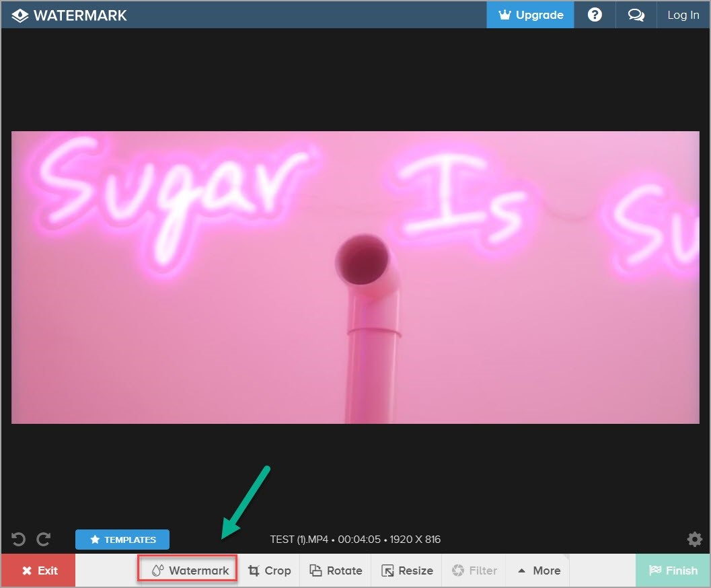Open the help question mark icon
Image resolution: width=711 pixels, height=588 pixels.
595,14
